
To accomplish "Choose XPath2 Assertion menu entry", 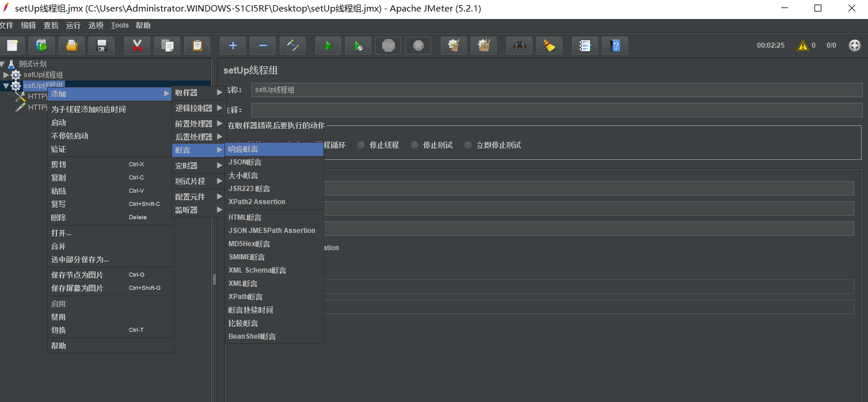I will pos(274,202).
